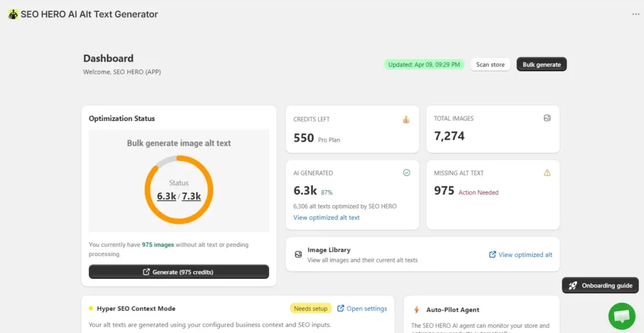The image size is (644, 333).
Task: Open View optimized alt link in Image Library
Action: click(520, 254)
